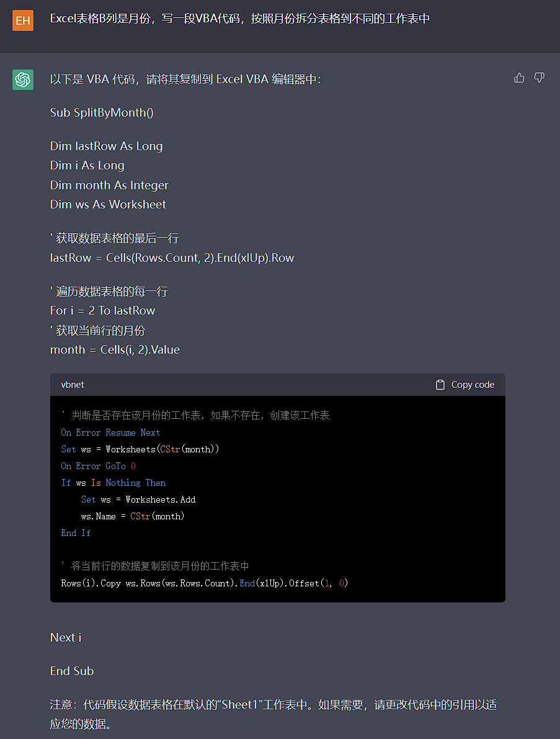Click the 'For i = 2 To lastRow' line

(102, 310)
